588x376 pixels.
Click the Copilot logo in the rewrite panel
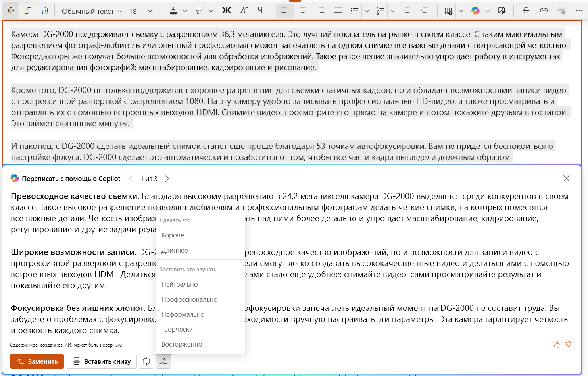point(15,179)
